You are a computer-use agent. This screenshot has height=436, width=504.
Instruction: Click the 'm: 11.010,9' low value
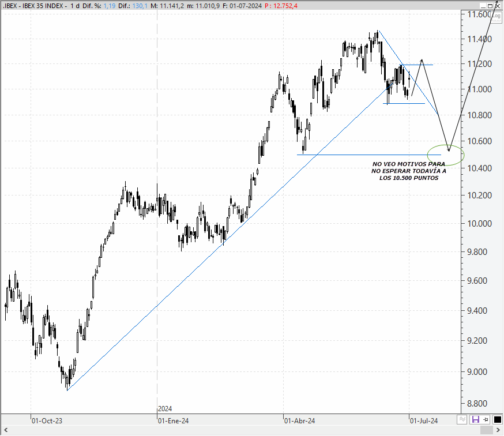coord(204,6)
